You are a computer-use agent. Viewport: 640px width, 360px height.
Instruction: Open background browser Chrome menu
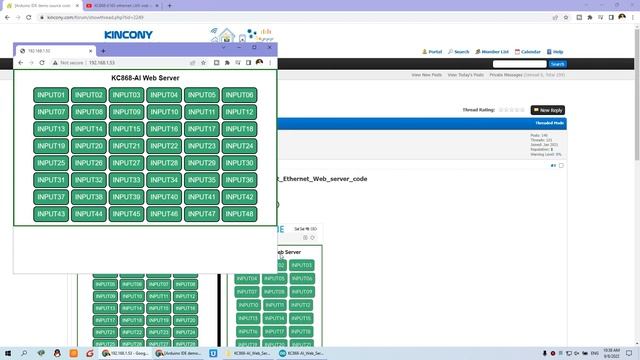pos(633,18)
